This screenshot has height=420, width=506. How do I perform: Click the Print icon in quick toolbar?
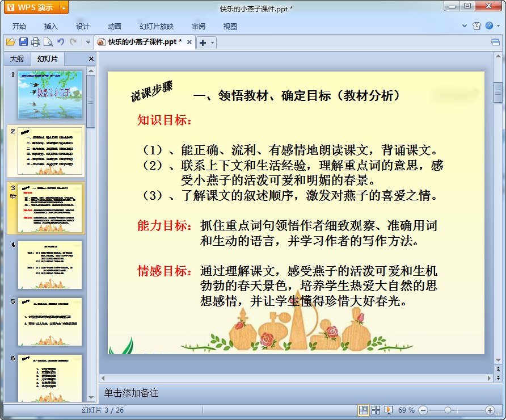point(36,42)
